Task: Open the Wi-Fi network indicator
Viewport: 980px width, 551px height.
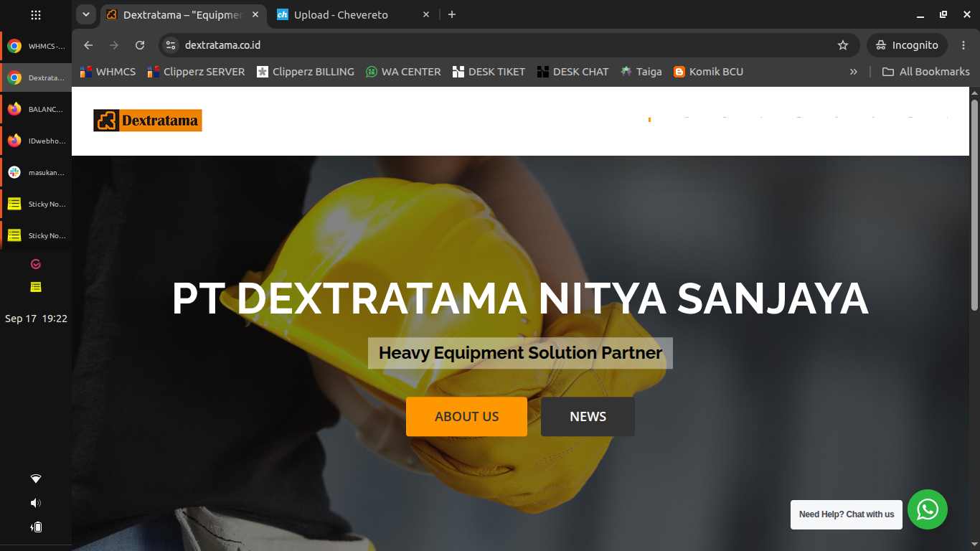Action: tap(36, 479)
